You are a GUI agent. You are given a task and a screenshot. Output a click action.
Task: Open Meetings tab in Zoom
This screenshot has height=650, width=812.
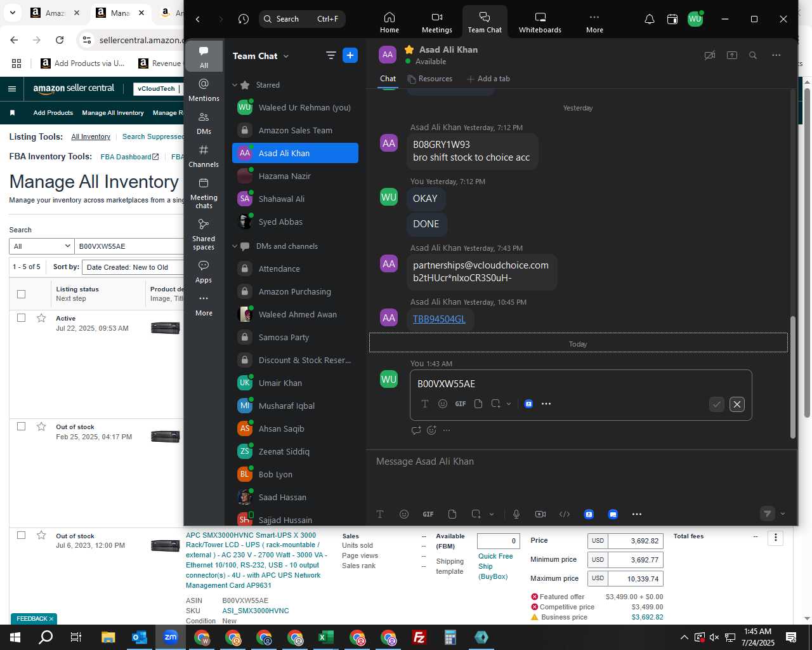click(437, 22)
